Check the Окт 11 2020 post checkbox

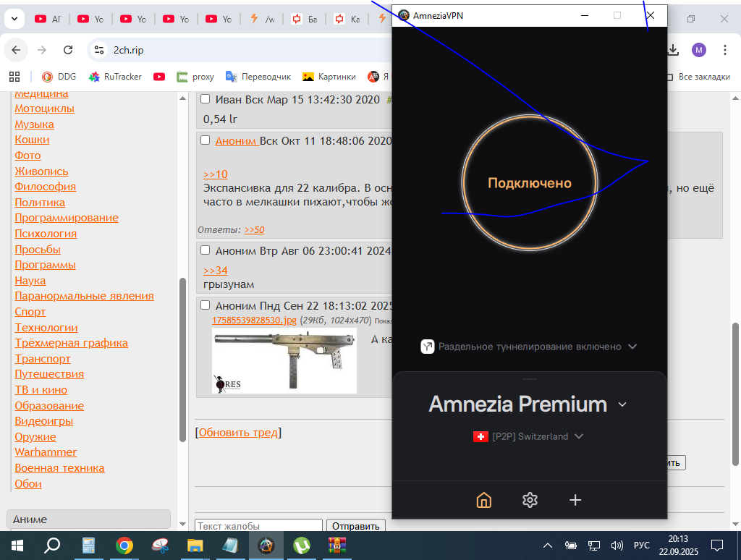205,140
